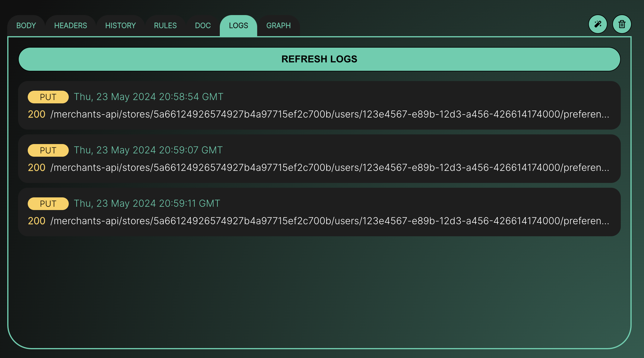
Task: Go to the RULES tab
Action: [x=165, y=26]
